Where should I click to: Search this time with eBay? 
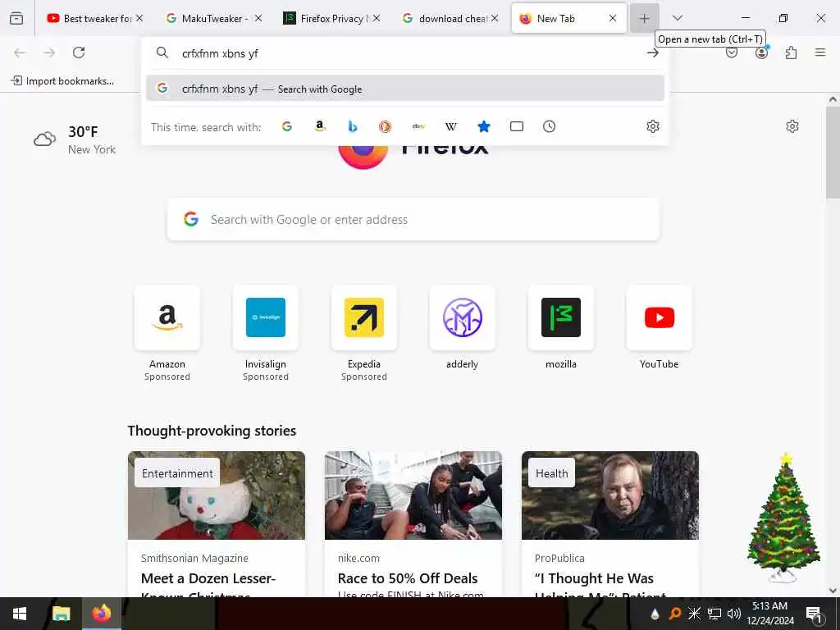click(418, 126)
